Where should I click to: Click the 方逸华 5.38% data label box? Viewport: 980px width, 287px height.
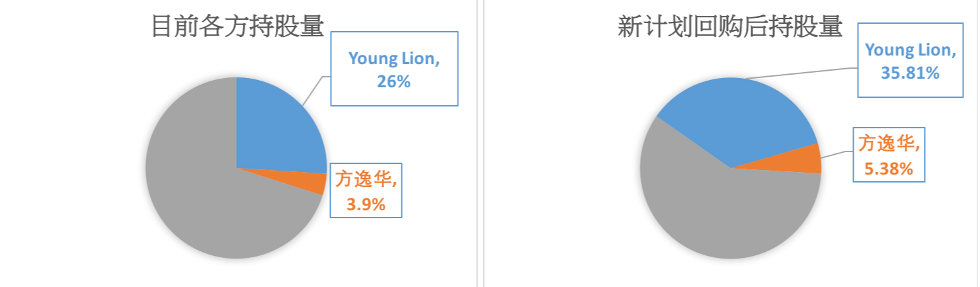coord(888,154)
